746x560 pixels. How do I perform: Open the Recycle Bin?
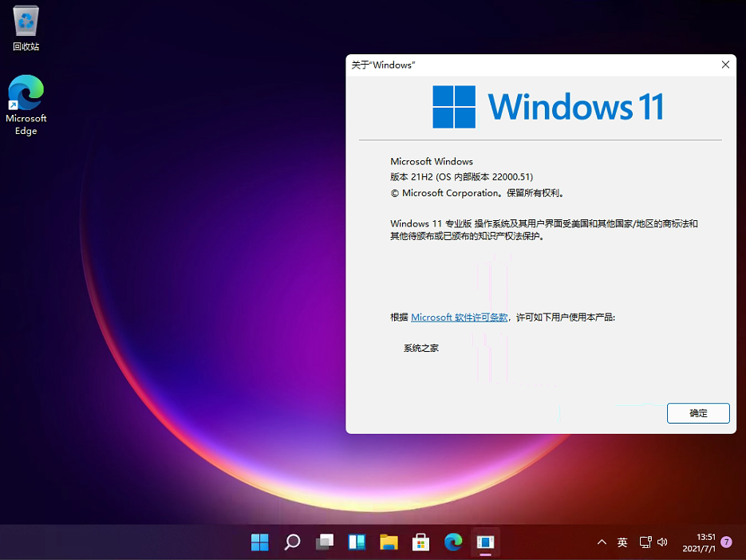pos(26,24)
